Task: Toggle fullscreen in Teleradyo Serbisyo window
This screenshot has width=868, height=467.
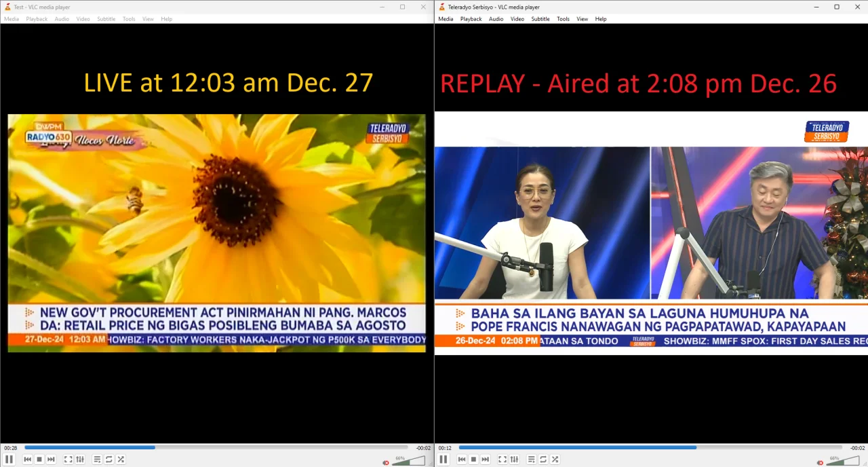Action: click(502, 460)
